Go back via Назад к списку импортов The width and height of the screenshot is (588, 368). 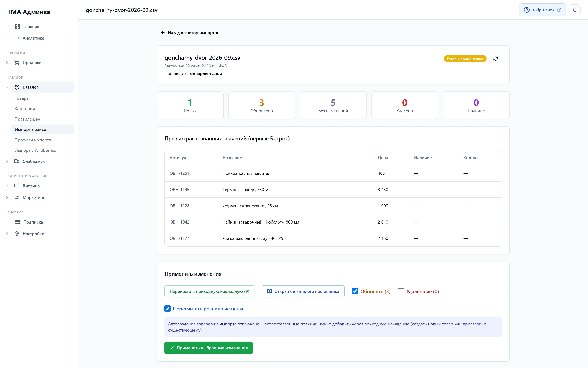pos(190,33)
